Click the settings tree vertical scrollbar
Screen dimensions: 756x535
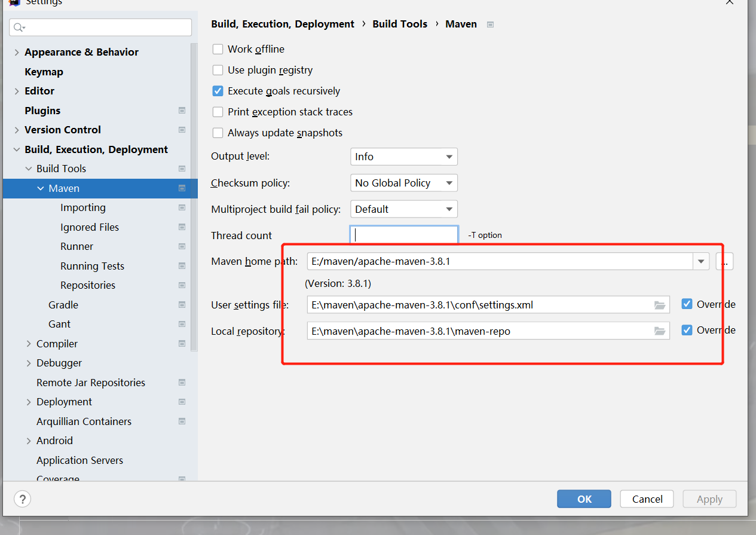194,197
